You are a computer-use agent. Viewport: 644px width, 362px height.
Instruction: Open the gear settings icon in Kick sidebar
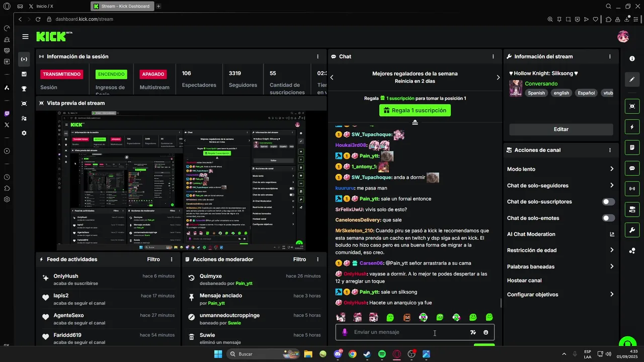coord(24,133)
